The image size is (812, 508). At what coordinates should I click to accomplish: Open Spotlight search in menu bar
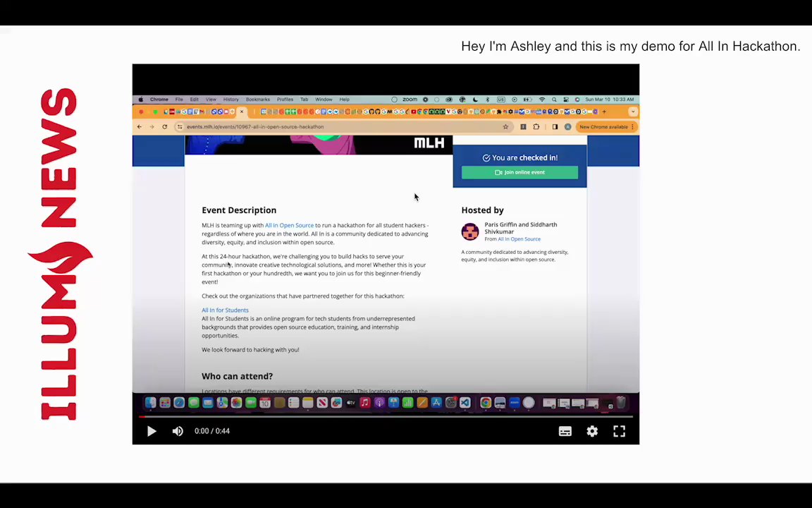point(554,99)
